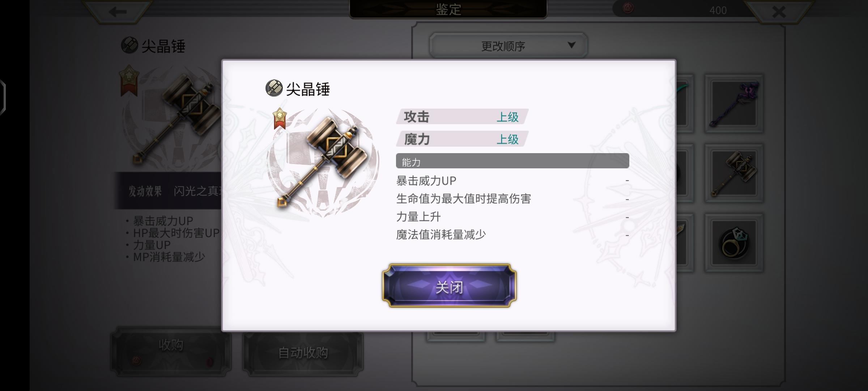The image size is (868, 391).
Task: Select the ring item in the inventory grid
Action: pos(734,243)
